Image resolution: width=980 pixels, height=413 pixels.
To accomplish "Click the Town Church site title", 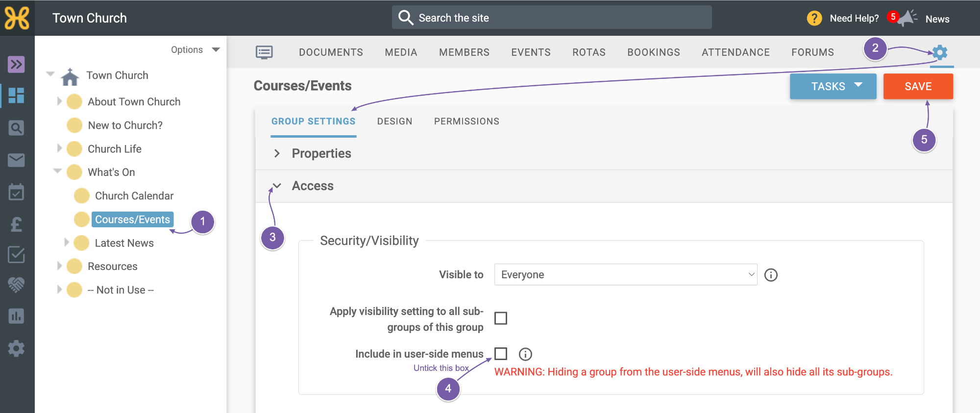I will pos(90,18).
